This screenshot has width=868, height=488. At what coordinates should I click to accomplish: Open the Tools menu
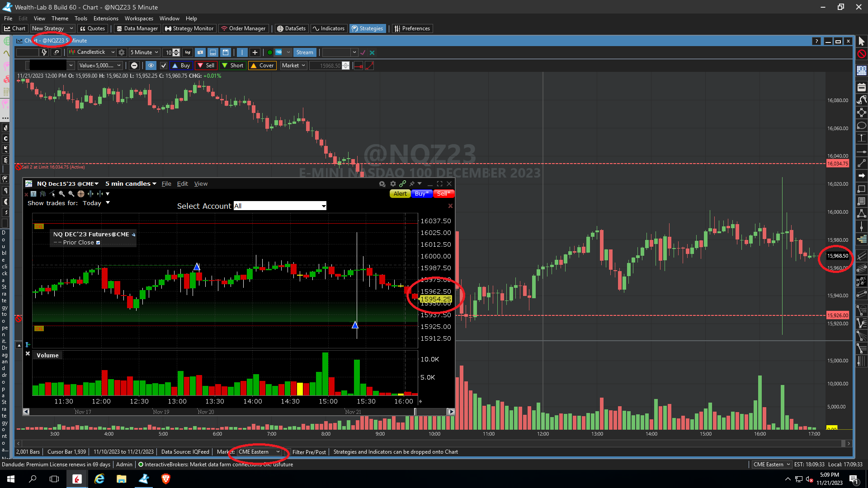coord(81,19)
